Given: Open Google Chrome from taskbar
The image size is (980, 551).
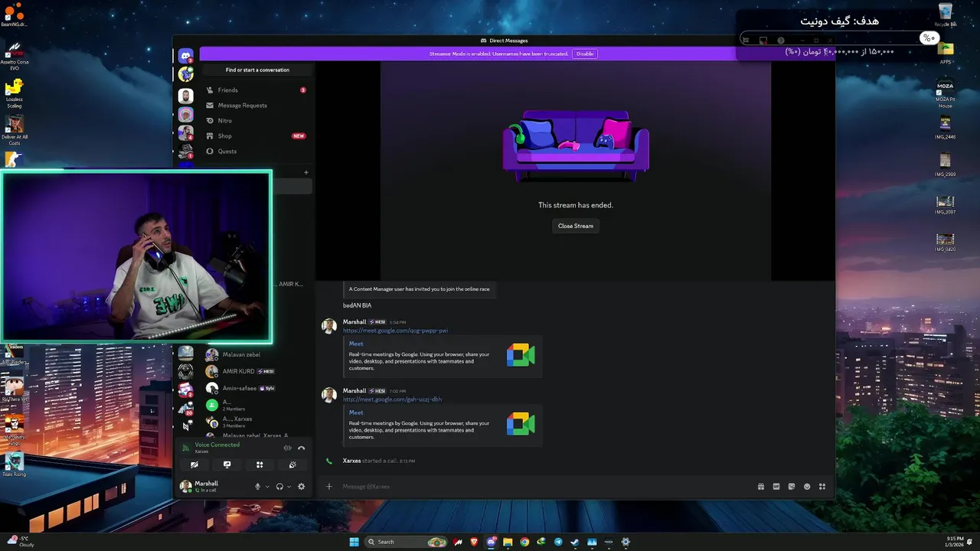Looking at the screenshot, I should click(524, 542).
